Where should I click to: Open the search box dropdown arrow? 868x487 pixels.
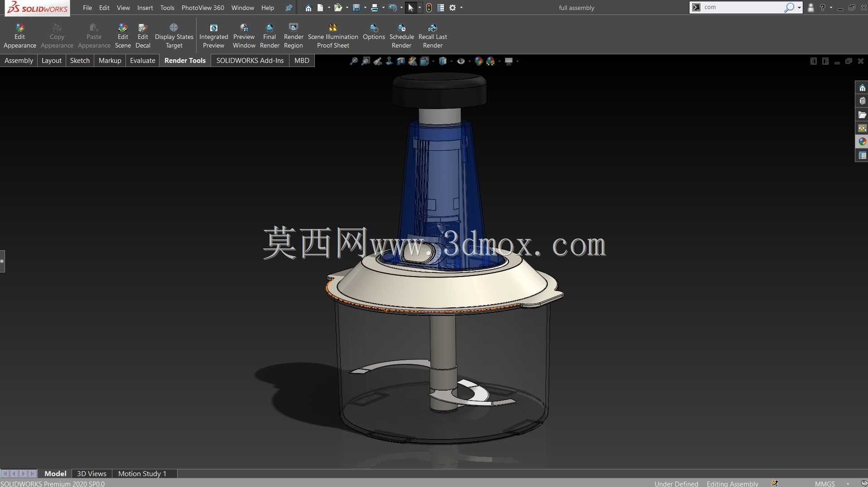(799, 8)
